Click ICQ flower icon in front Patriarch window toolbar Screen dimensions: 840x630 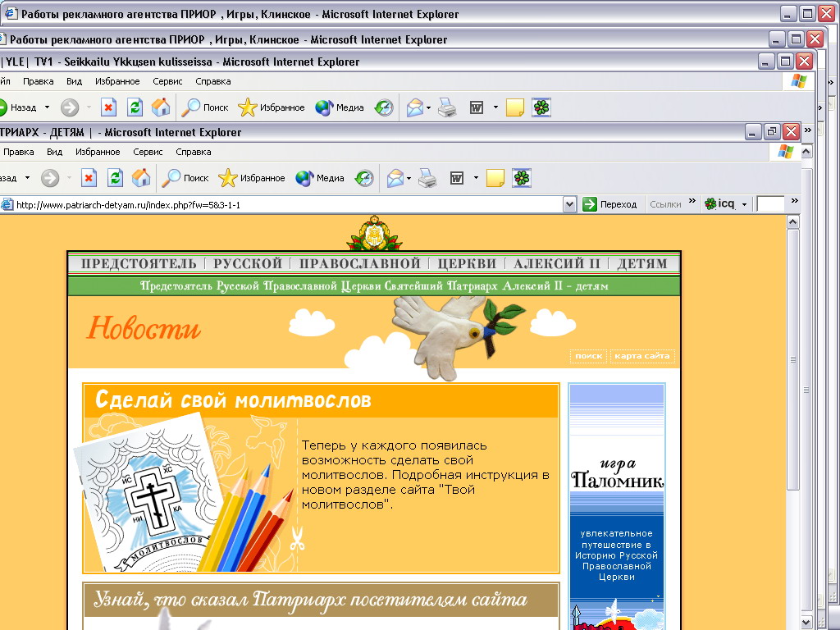click(x=522, y=178)
